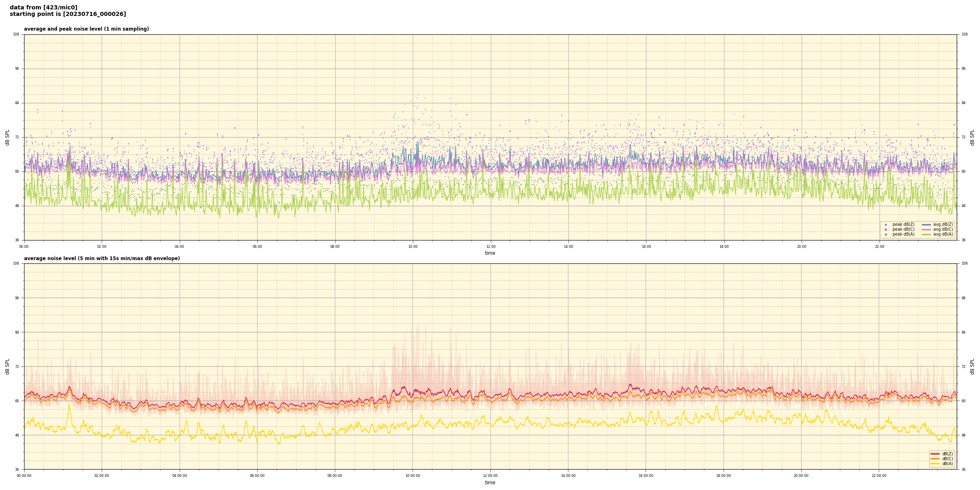Click the avg dB(Z) legend line swatch
Screen dimensions: 980x490
(x=927, y=225)
